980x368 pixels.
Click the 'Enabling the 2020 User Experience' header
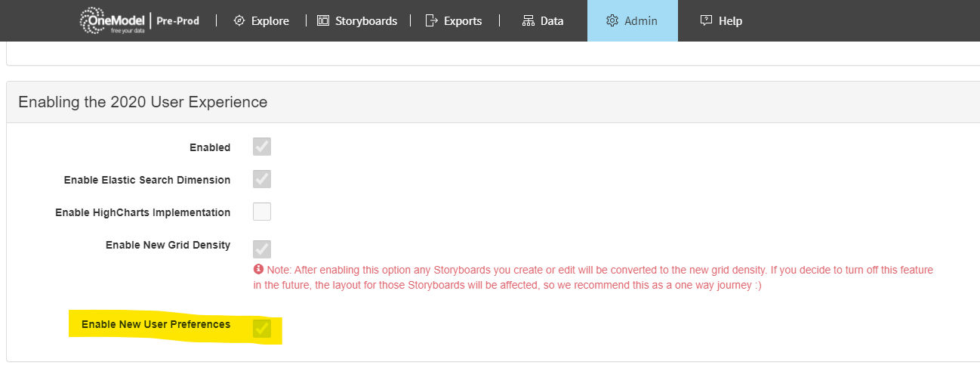[143, 101]
